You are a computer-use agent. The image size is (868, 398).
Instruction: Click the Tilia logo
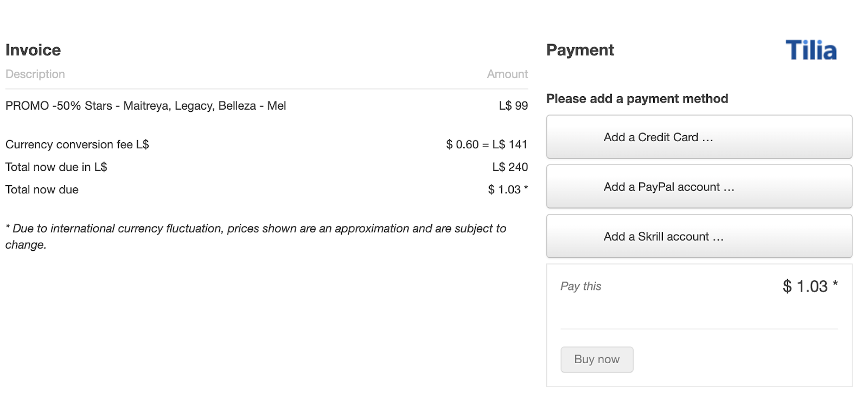click(x=811, y=50)
